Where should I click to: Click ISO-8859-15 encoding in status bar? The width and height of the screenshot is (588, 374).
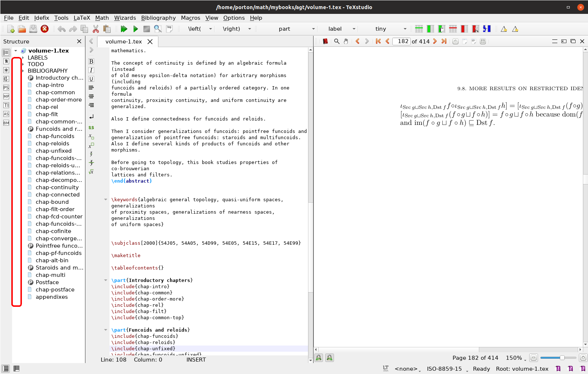coord(444,369)
